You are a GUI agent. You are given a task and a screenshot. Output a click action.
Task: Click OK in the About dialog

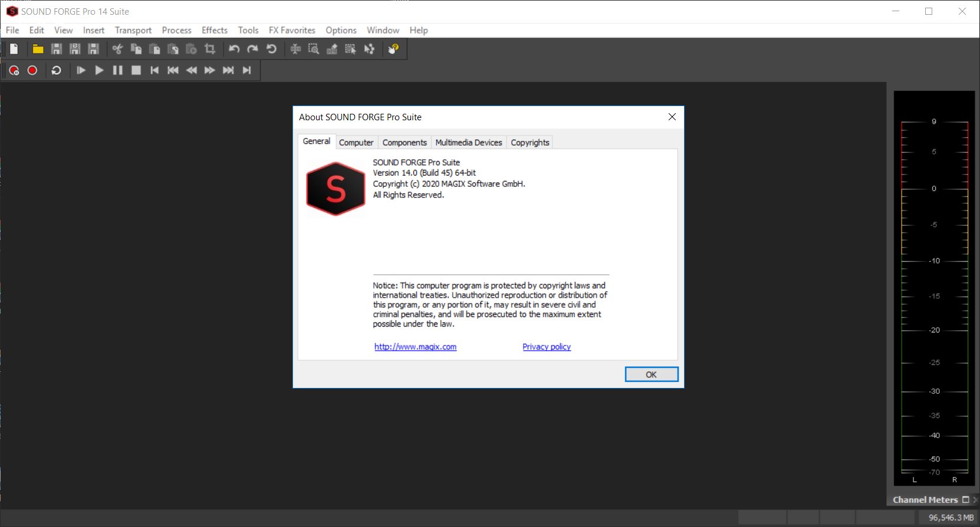click(652, 374)
